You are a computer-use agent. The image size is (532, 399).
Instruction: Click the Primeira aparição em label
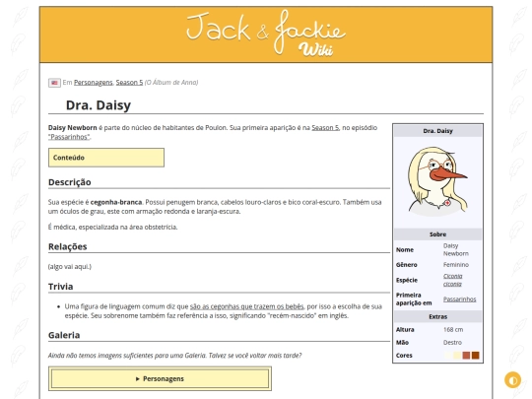point(414,299)
